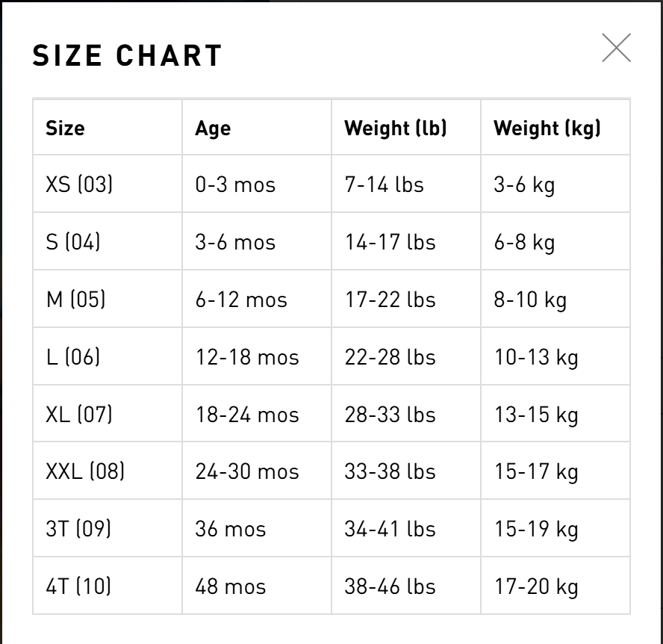Click the 17-20 kg weight cell
The height and width of the screenshot is (644, 663).
[536, 586]
